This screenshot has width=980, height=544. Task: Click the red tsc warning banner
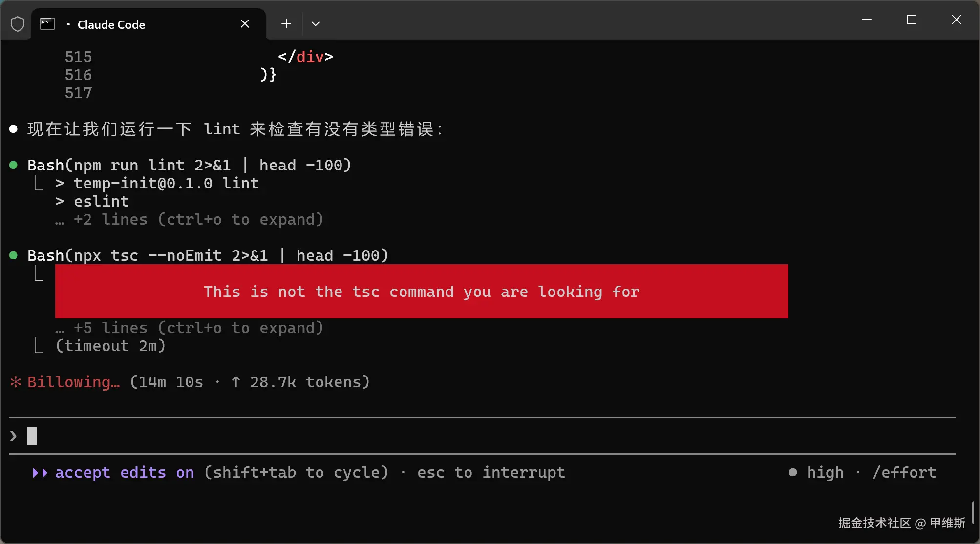pos(422,292)
